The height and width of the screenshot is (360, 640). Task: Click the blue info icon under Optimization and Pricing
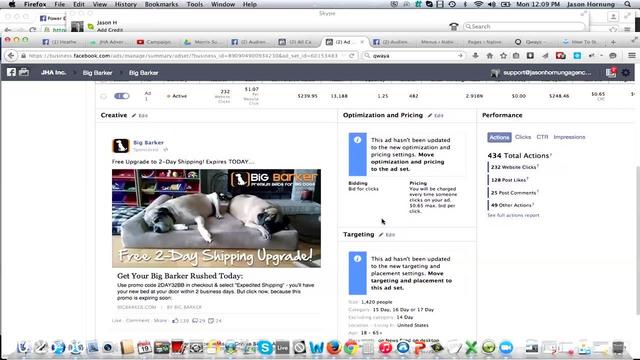(358, 140)
